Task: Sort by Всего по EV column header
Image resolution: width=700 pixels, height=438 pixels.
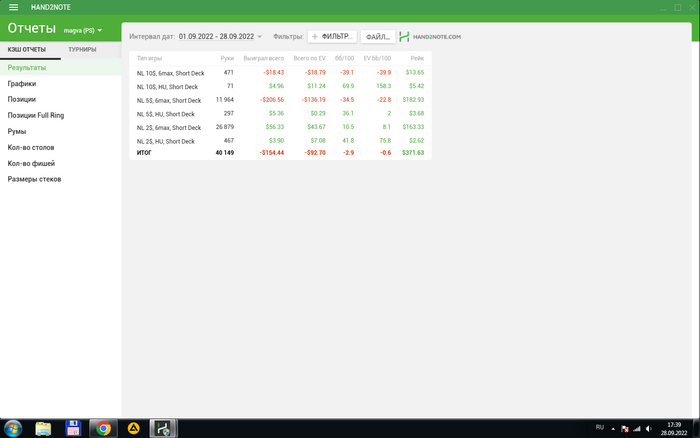Action: [x=309, y=58]
